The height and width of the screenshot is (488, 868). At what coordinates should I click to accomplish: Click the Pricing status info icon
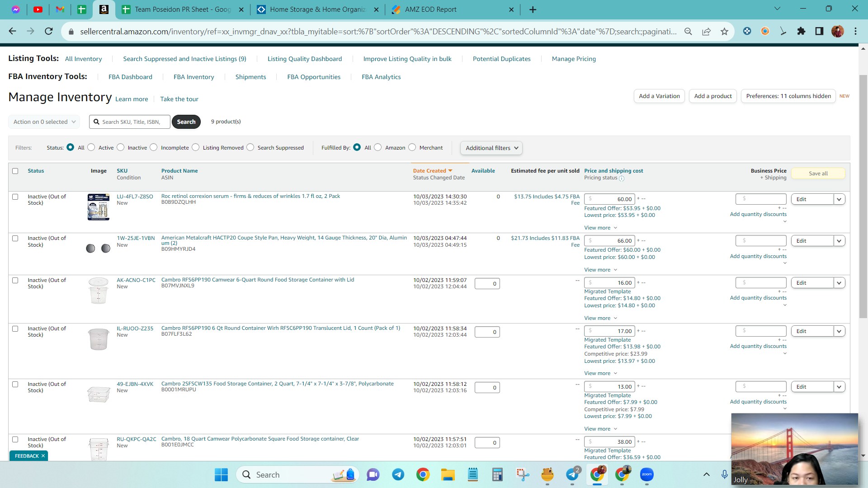point(622,178)
